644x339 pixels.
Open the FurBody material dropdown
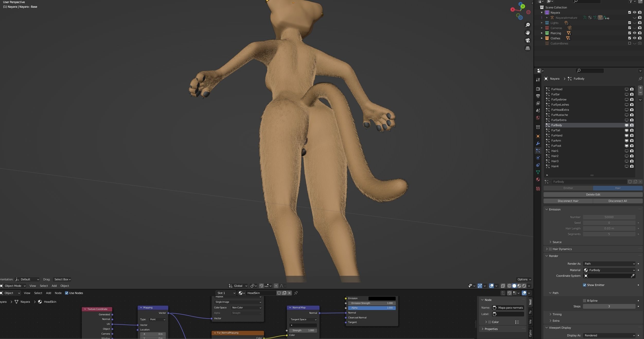pyautogui.click(x=609, y=270)
